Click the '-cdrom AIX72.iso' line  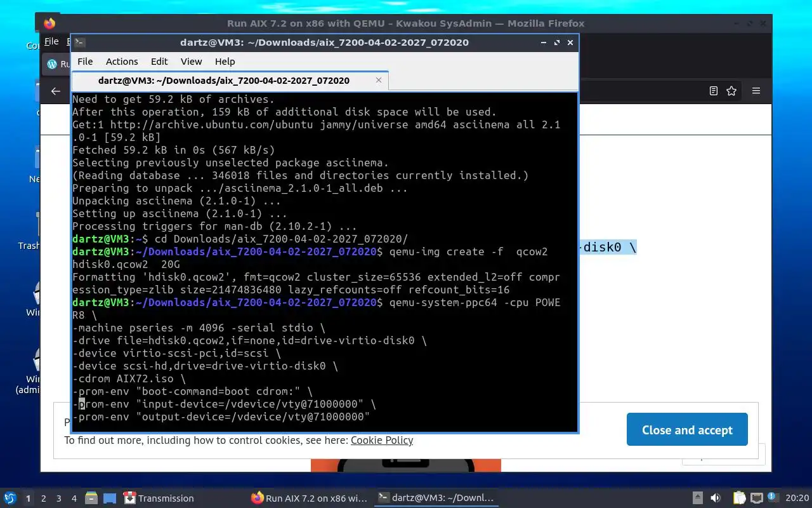coord(129,378)
